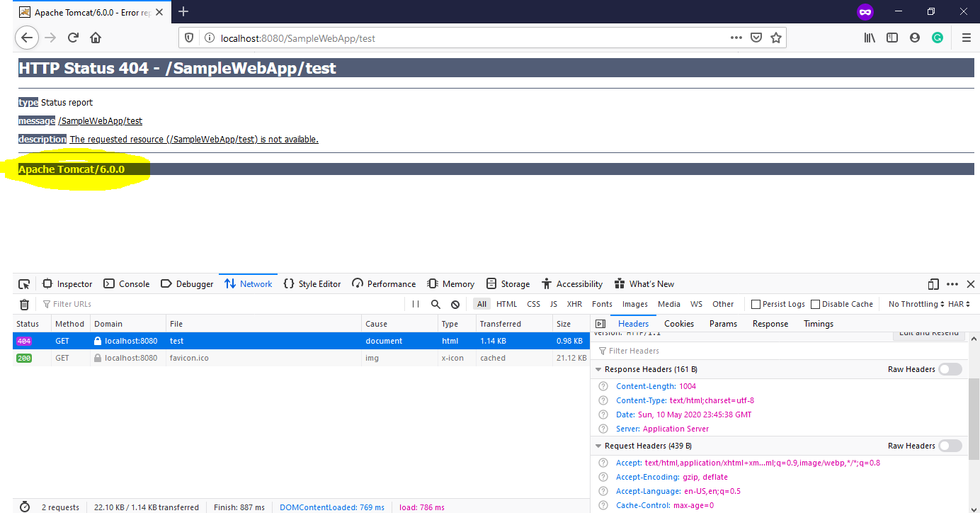
Task: Open the Storage tab
Action: coord(508,284)
